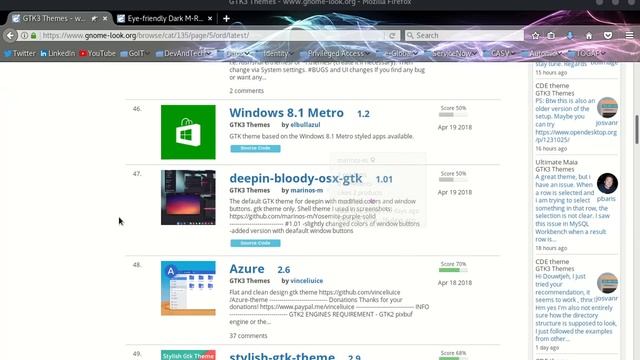The width and height of the screenshot is (640, 360).
Task: View author vinceliuice's profile
Action: pos(307,281)
